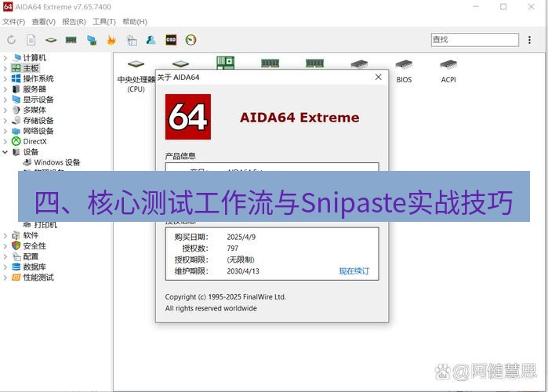Open the 工具(T) menu

click(104, 22)
